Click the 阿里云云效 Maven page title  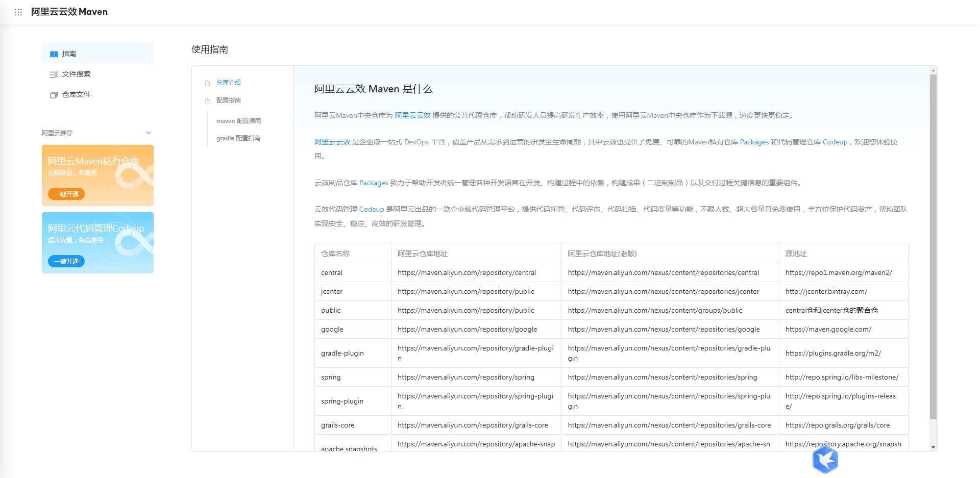[69, 12]
